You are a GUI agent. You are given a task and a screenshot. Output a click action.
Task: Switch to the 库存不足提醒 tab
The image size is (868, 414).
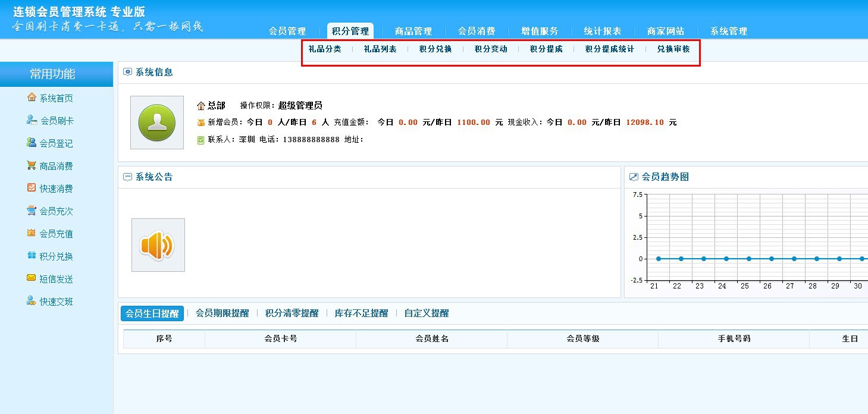click(x=362, y=313)
